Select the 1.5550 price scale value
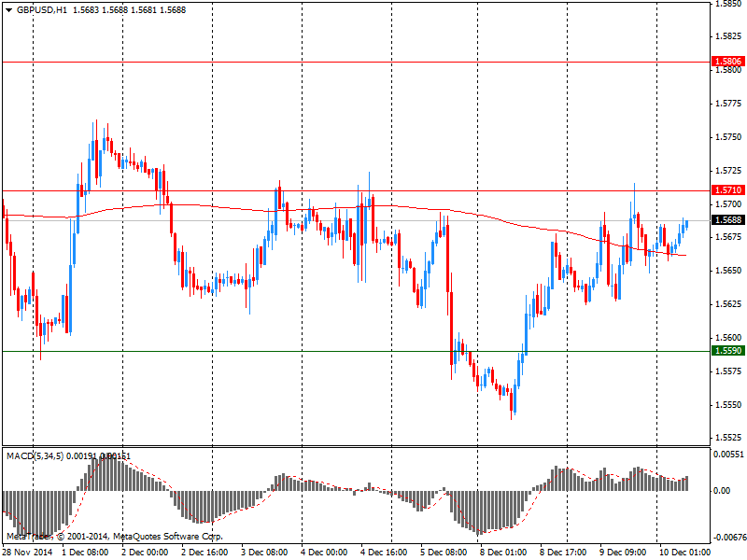This screenshot has height=560, width=747. pyautogui.click(x=729, y=405)
